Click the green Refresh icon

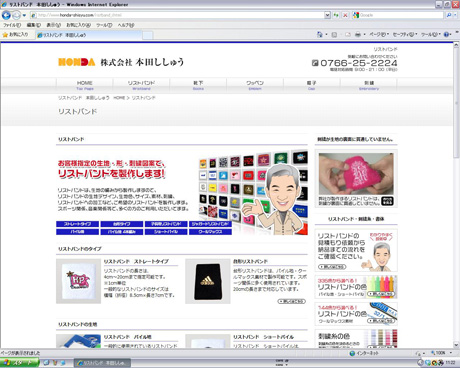[336, 15]
